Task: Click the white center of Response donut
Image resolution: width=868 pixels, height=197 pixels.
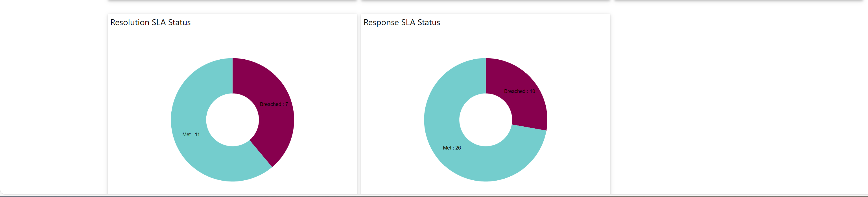Action: coord(486,120)
